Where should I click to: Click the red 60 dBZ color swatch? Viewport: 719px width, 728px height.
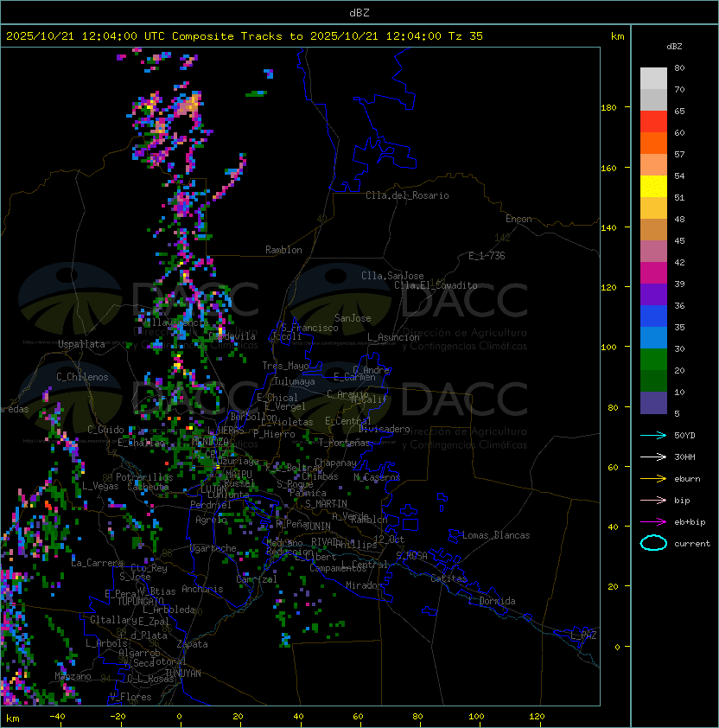click(x=653, y=122)
